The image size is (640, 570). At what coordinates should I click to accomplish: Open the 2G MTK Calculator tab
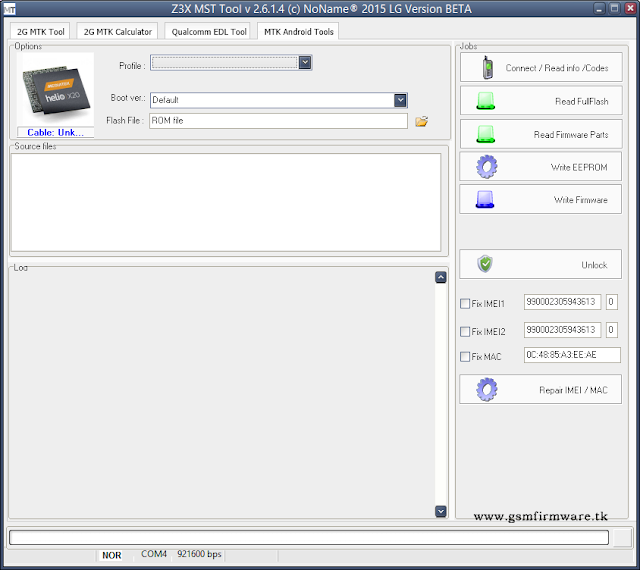pyautogui.click(x=118, y=32)
